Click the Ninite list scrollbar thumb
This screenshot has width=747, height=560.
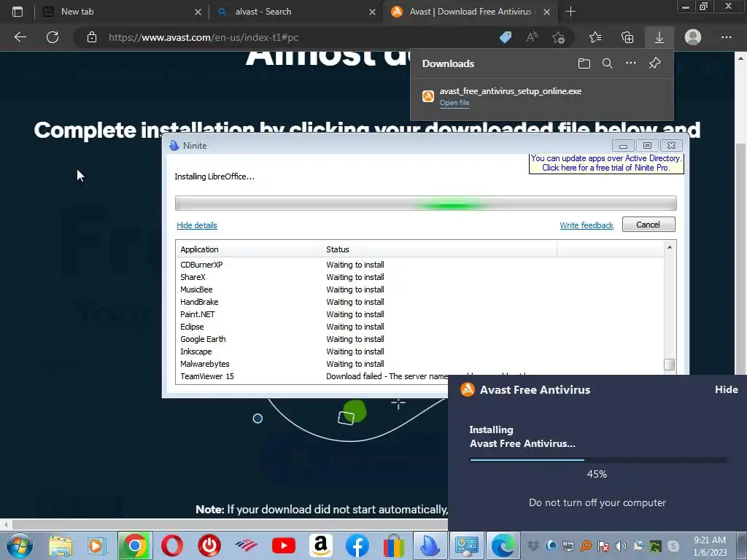click(670, 365)
